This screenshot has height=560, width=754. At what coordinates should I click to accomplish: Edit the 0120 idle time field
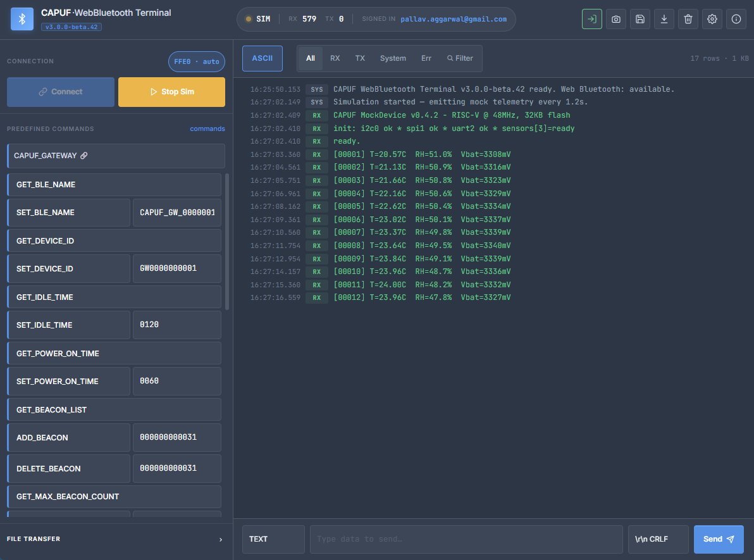click(177, 325)
